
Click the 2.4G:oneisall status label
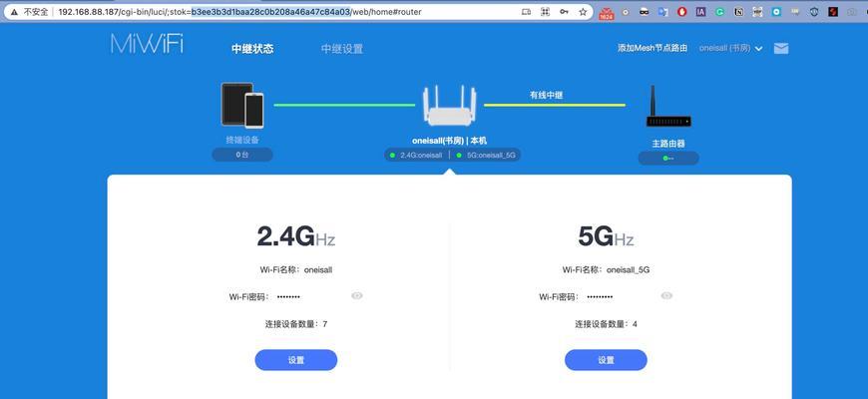[x=416, y=156]
